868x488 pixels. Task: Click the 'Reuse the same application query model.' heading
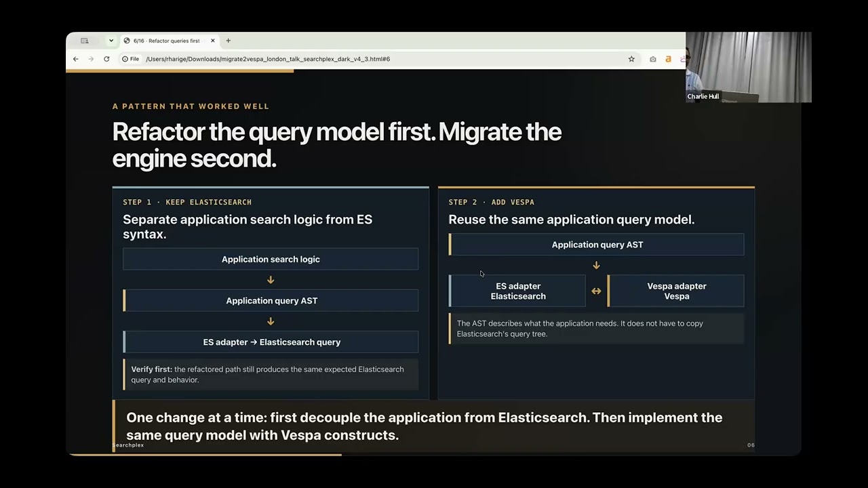coord(571,220)
